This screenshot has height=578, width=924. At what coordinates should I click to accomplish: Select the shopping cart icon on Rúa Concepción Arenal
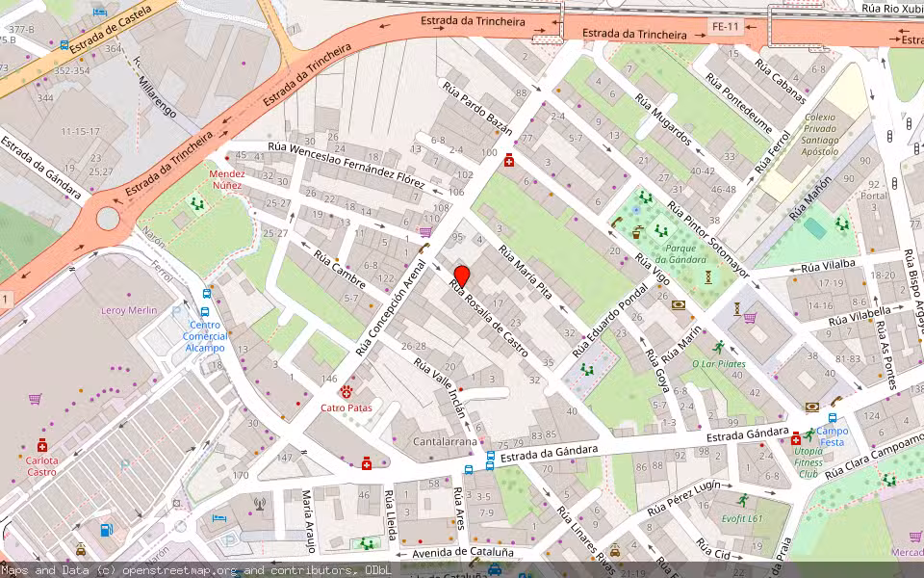click(425, 232)
